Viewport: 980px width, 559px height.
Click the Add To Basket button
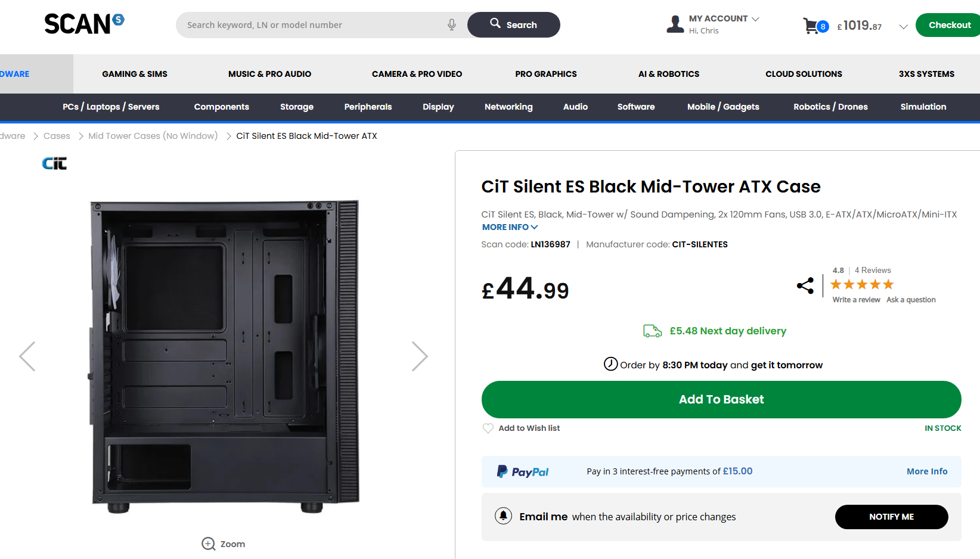(x=721, y=399)
